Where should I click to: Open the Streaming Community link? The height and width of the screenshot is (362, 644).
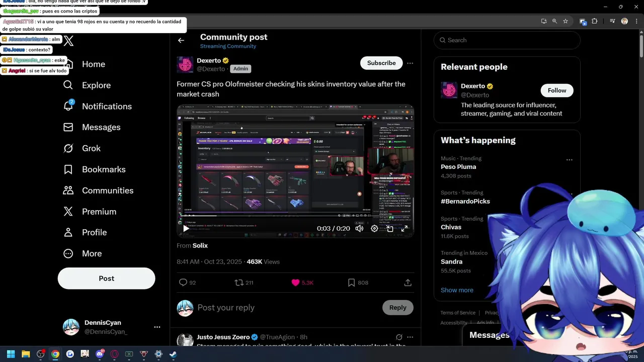[x=228, y=46]
